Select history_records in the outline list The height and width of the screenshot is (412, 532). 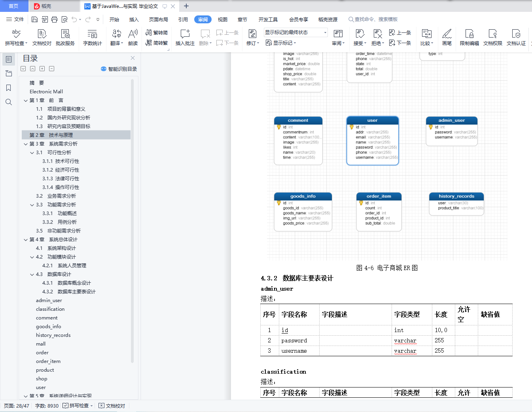53,335
